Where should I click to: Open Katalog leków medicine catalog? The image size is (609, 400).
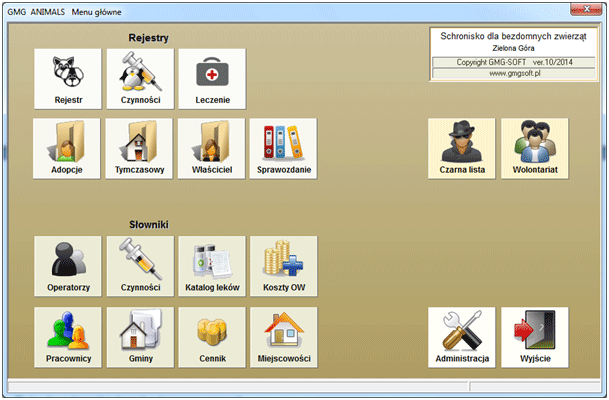(212, 266)
